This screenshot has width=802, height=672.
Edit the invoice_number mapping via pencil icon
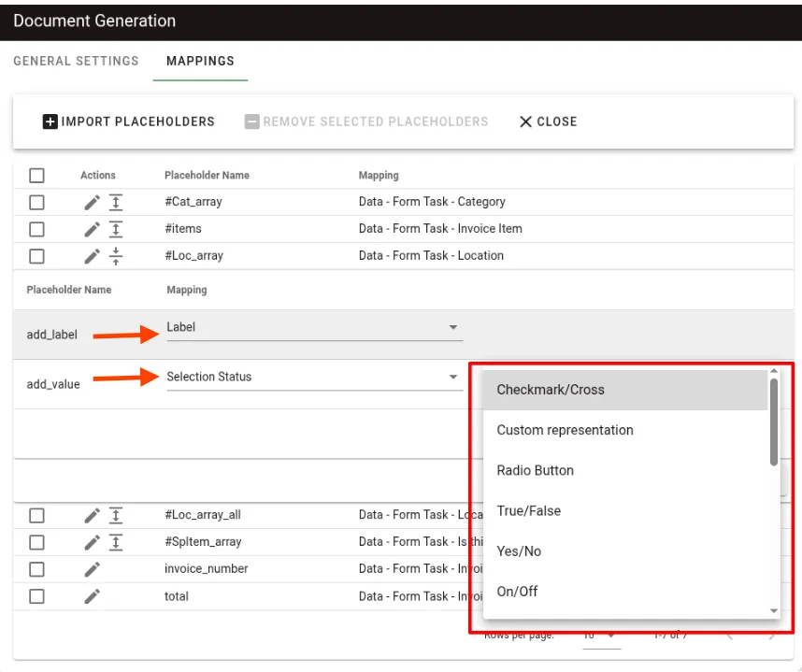91,568
